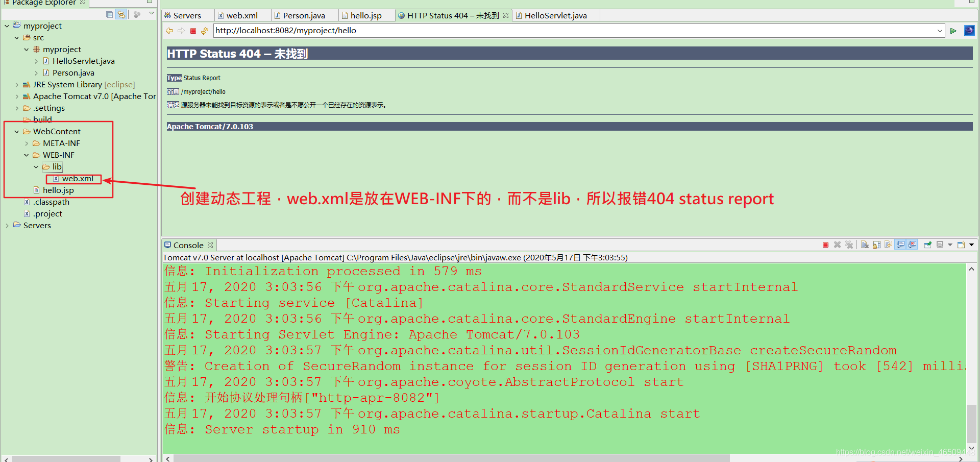Click the Apache Tomcat/7.0.103 footer text
The image size is (980, 462).
click(210, 127)
